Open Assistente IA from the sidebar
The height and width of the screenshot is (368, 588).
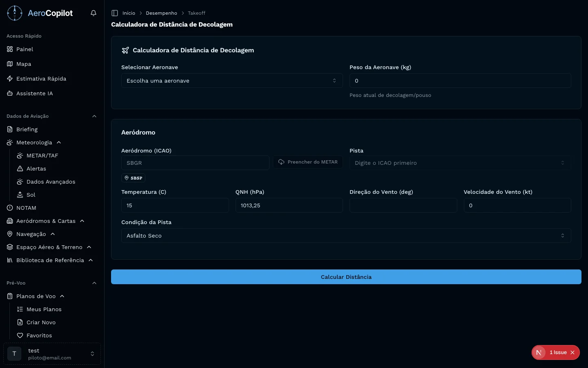pyautogui.click(x=35, y=93)
